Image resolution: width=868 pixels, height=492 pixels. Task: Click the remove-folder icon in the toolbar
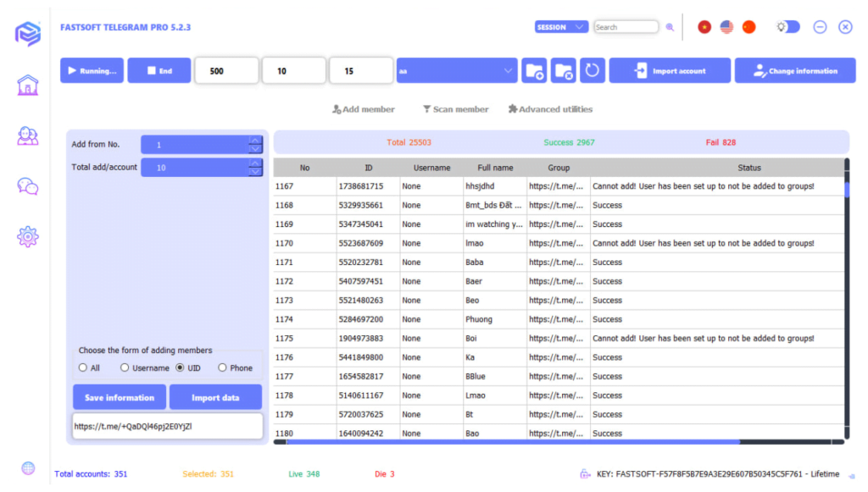coord(563,70)
